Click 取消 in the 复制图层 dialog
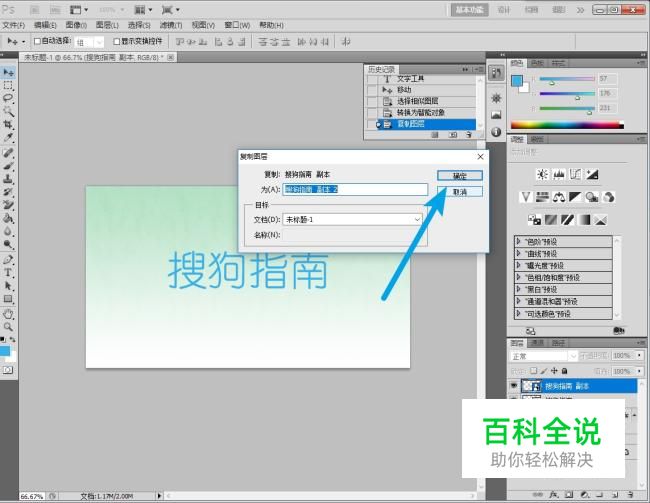This screenshot has width=650, height=503. (460, 192)
